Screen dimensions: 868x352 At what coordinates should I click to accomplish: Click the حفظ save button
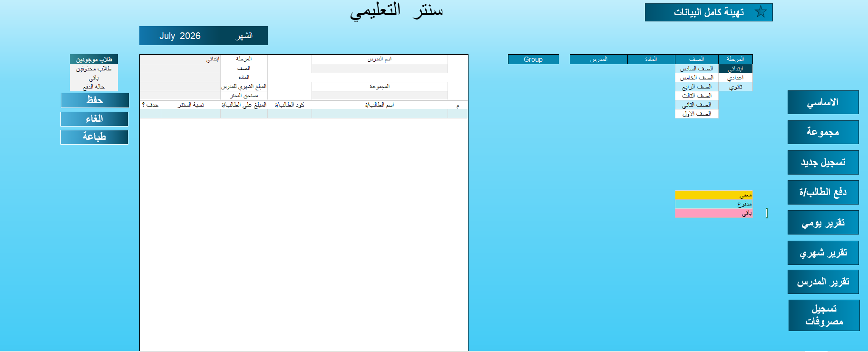[x=95, y=100]
